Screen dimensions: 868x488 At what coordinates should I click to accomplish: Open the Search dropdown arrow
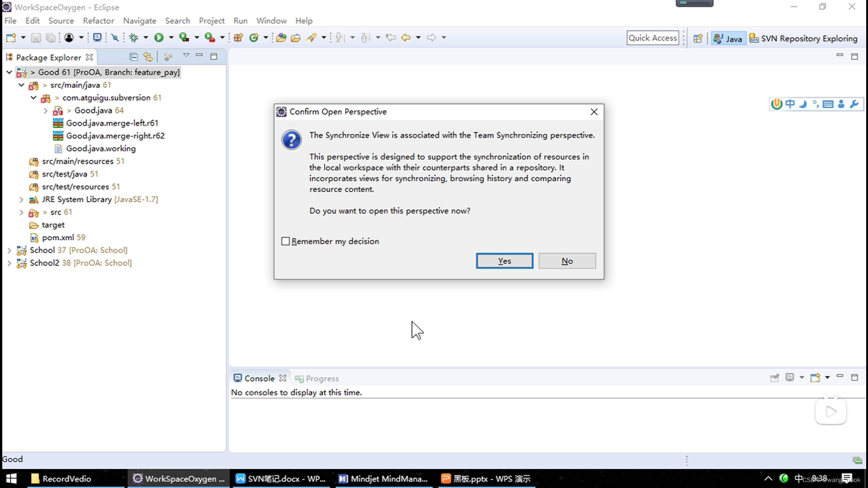pos(324,38)
